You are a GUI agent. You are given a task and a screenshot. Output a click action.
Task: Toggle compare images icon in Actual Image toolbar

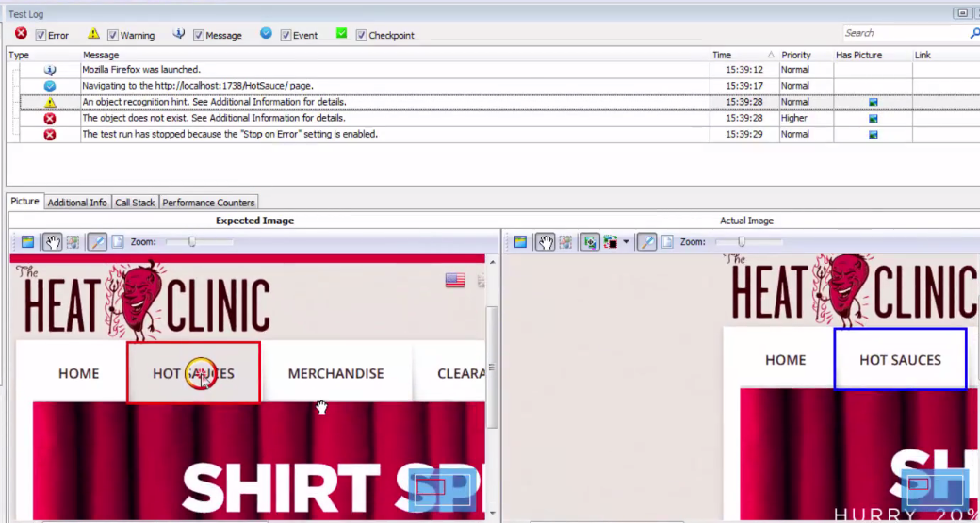coord(589,242)
